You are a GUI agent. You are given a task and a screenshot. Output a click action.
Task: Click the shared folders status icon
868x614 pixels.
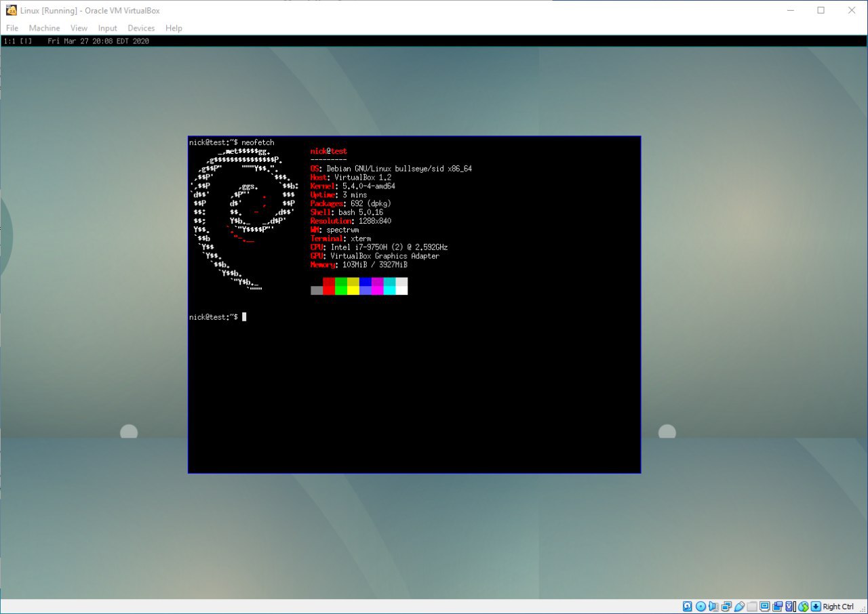[752, 606]
